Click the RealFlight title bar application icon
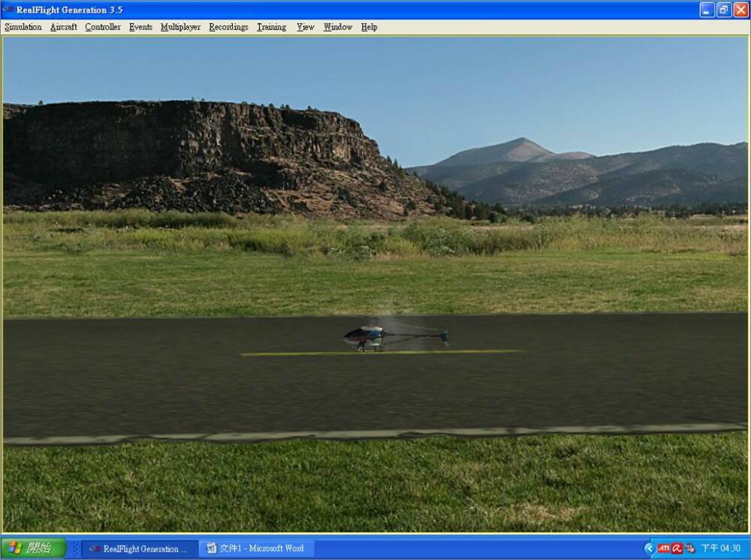Screen dimensions: 751x560 pyautogui.click(x=8, y=10)
